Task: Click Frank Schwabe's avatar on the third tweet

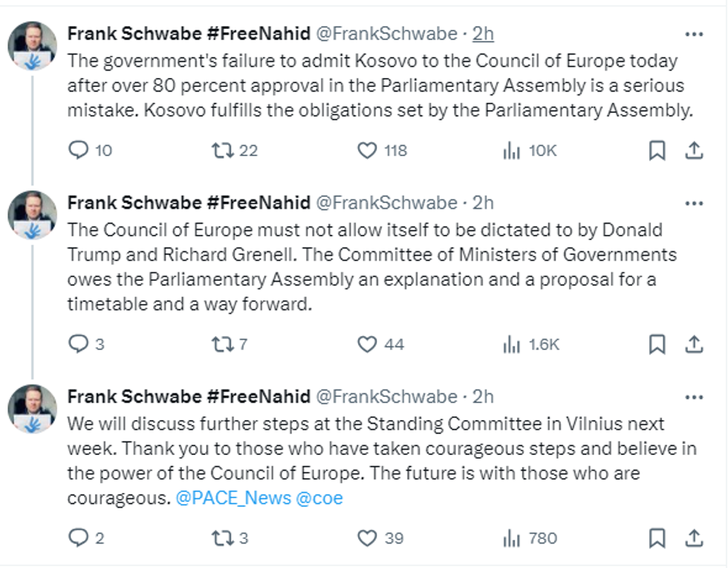Action: [x=33, y=409]
